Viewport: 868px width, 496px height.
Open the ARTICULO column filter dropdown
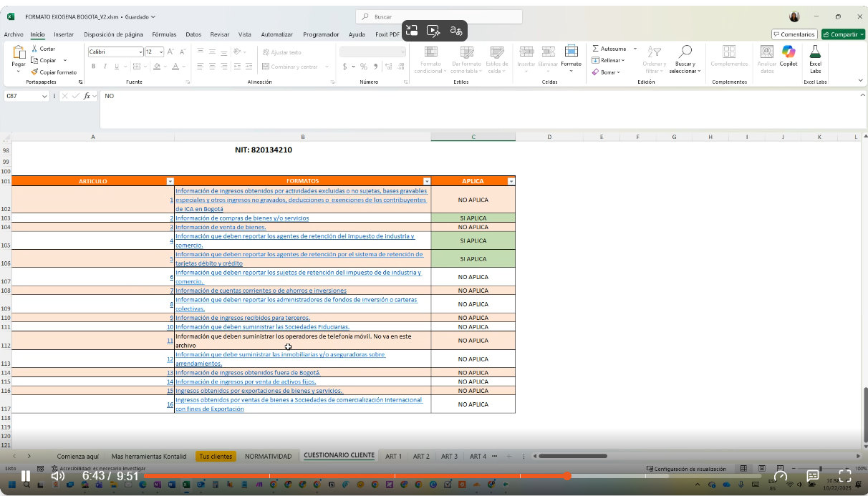click(170, 182)
